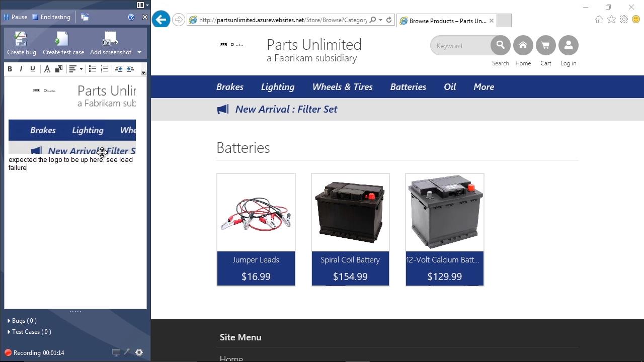Image resolution: width=644 pixels, height=362 pixels.
Task: Toggle bold formatting in notes editor
Action: point(10,69)
